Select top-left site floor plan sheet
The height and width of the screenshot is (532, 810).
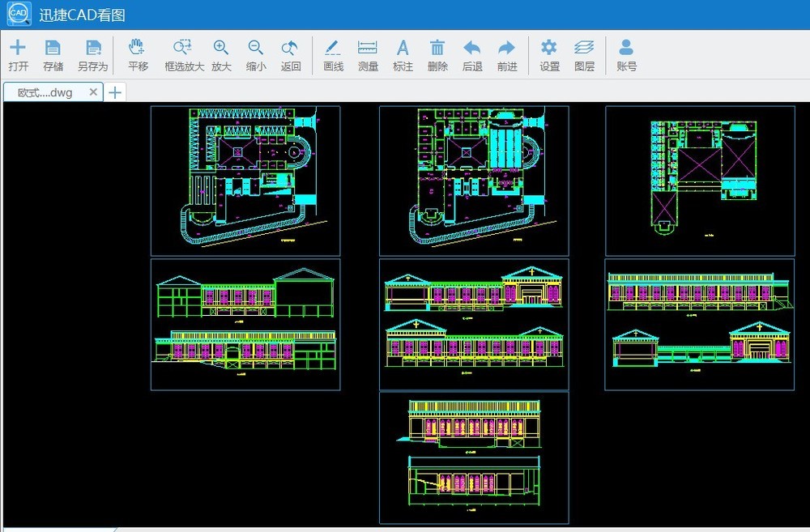pyautogui.click(x=245, y=181)
